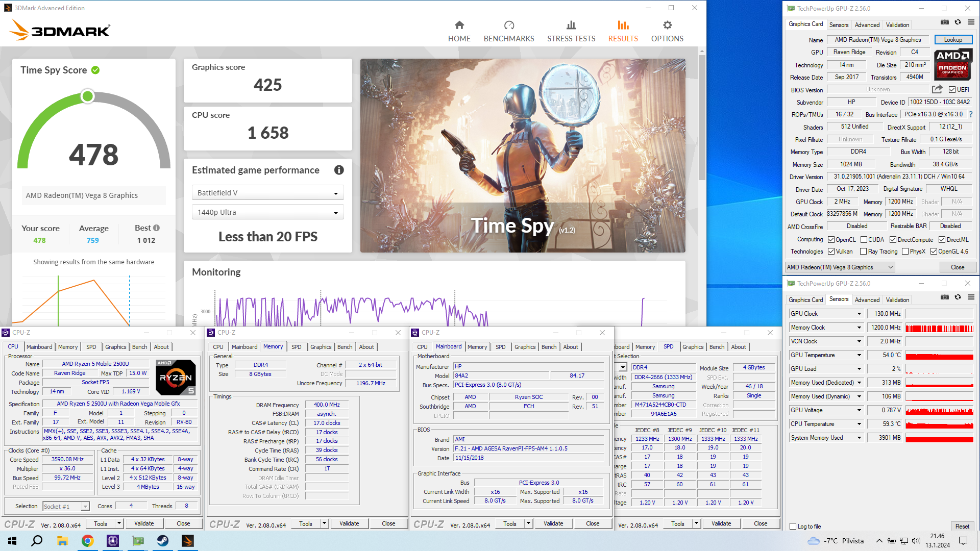Open the Validation tab in GPU-Z Sensors window
Viewport: 980px width, 551px height.
897,300
